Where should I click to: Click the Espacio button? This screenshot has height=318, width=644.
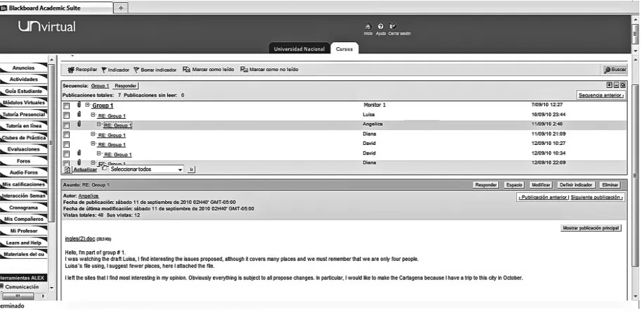pos(514,185)
